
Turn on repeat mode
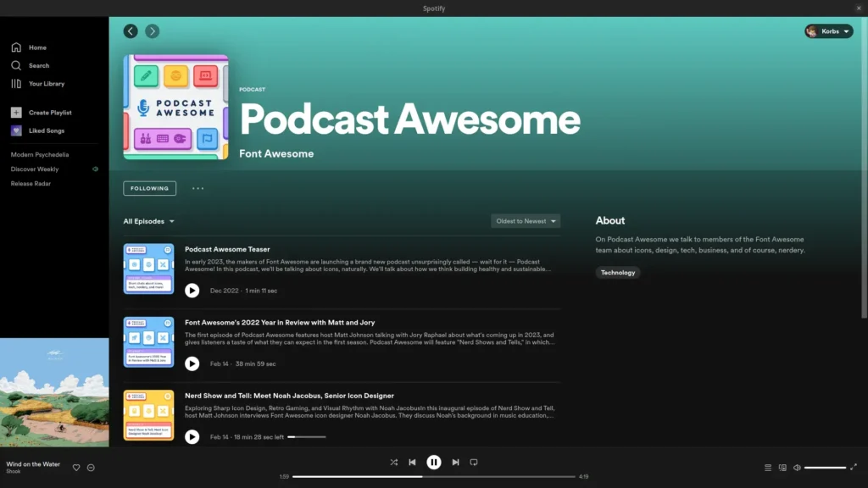[474, 462]
